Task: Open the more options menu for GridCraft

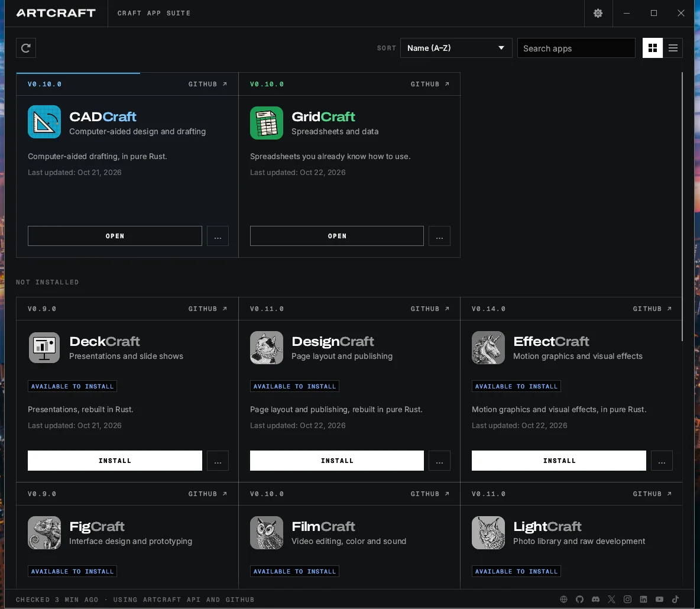Action: (439, 236)
